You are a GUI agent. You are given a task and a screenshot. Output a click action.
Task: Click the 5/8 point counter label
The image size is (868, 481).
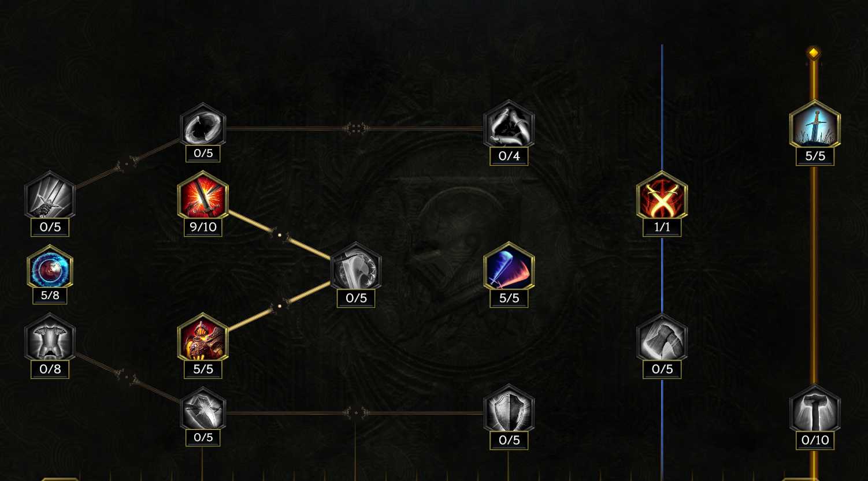coord(50,296)
